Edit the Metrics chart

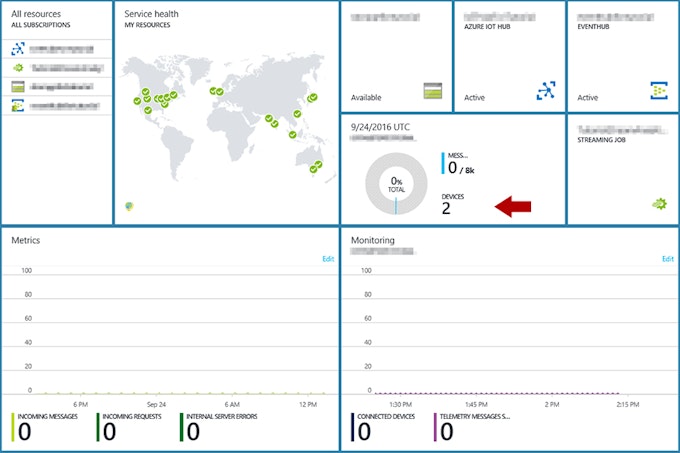point(328,259)
